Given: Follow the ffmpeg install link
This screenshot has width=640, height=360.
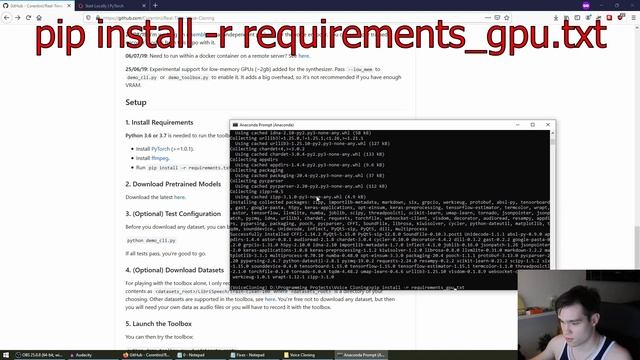Looking at the screenshot, I should pyautogui.click(x=160, y=158).
